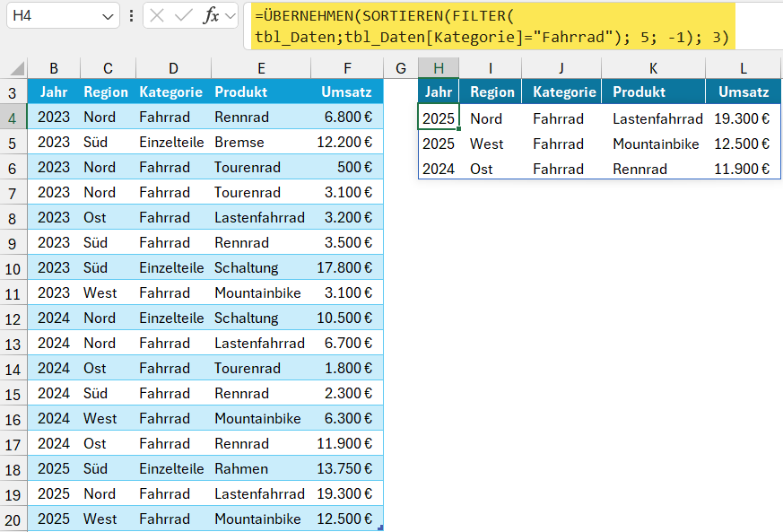Select the cell with 10.500 €
This screenshot has width=783, height=532.
point(348,318)
